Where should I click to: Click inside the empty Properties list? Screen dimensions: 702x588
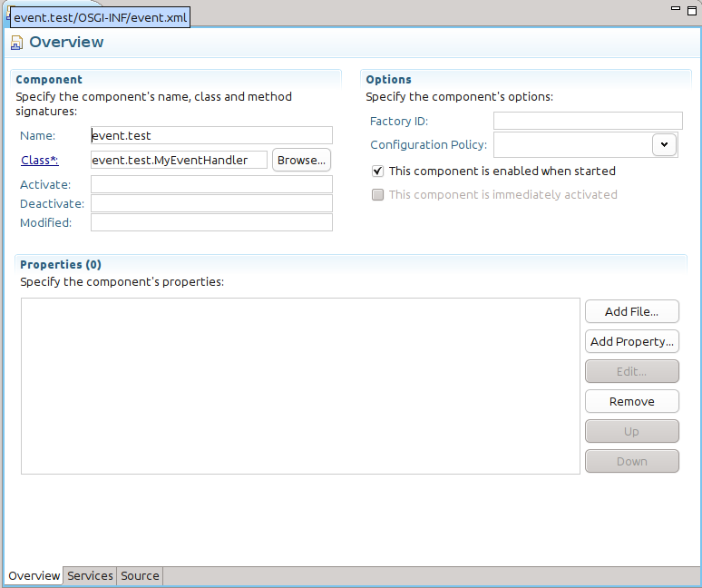tap(299, 386)
